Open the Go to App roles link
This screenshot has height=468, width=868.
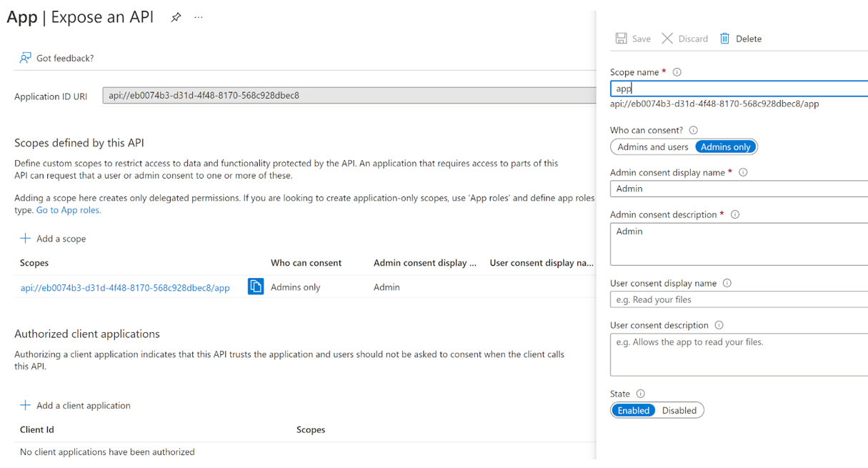(x=69, y=210)
